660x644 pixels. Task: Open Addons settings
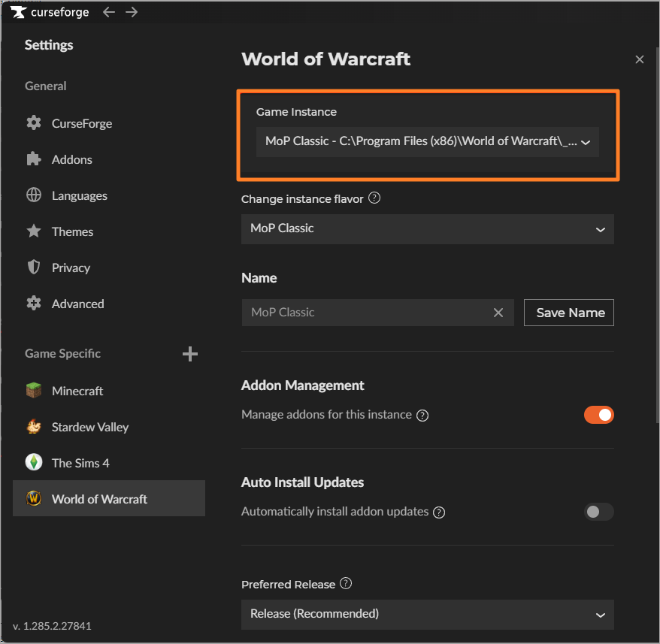click(109, 159)
